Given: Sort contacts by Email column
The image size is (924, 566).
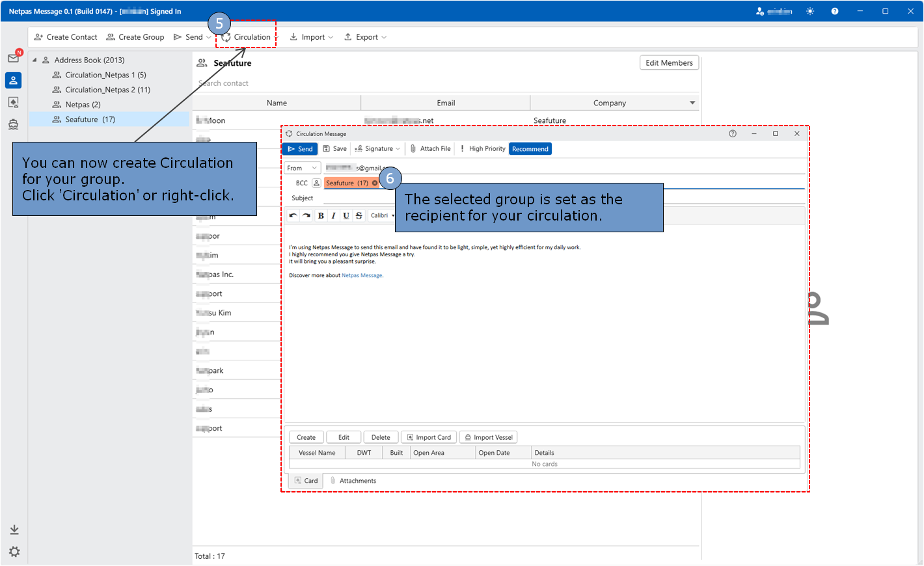Looking at the screenshot, I should tap(446, 103).
